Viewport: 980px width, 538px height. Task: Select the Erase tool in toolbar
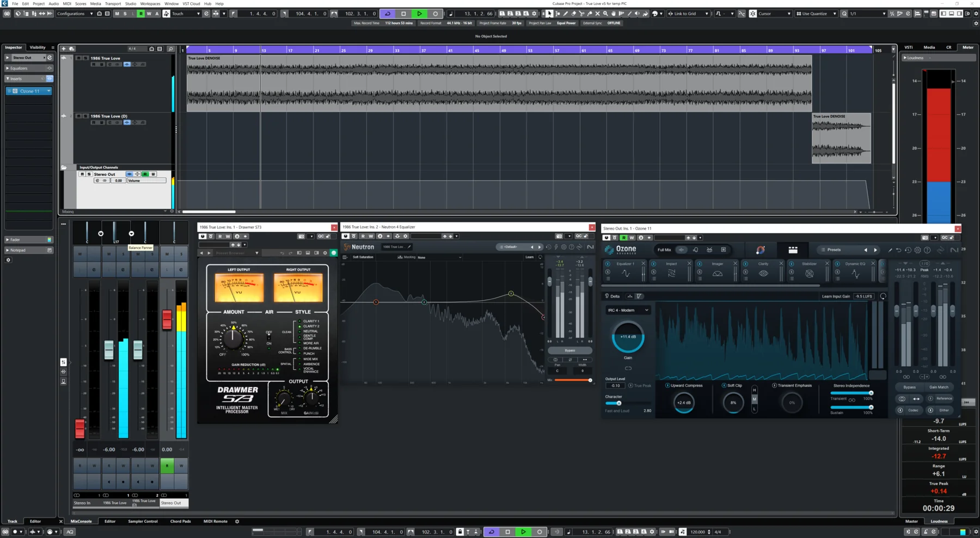(574, 14)
